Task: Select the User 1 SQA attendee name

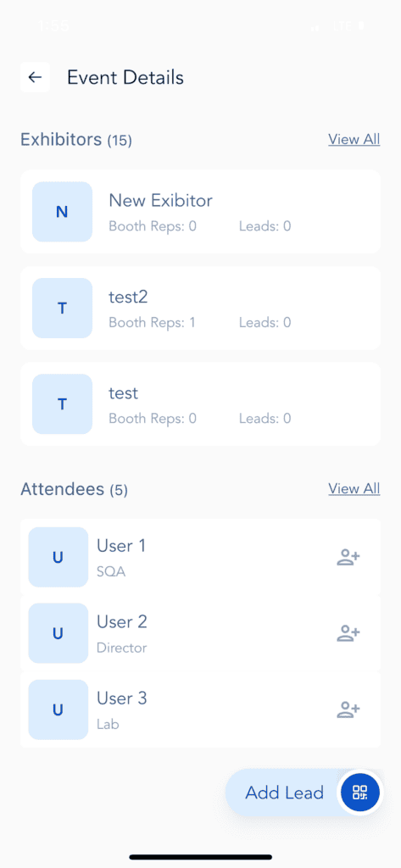Action: click(121, 546)
